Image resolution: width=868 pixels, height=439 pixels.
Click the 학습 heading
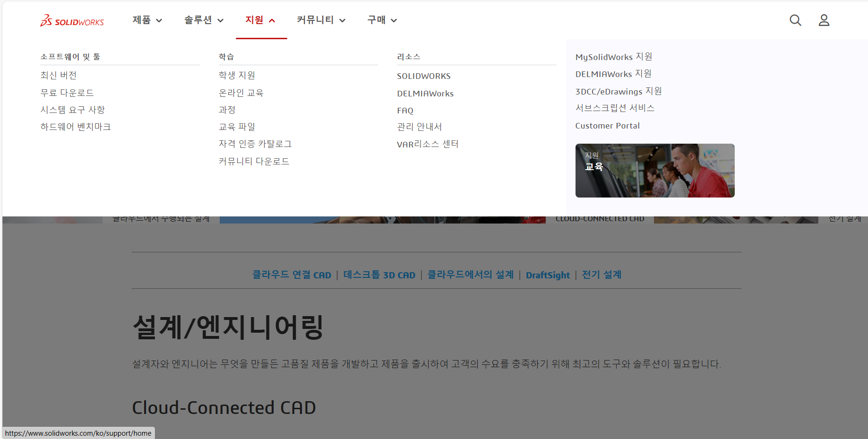[x=226, y=57]
